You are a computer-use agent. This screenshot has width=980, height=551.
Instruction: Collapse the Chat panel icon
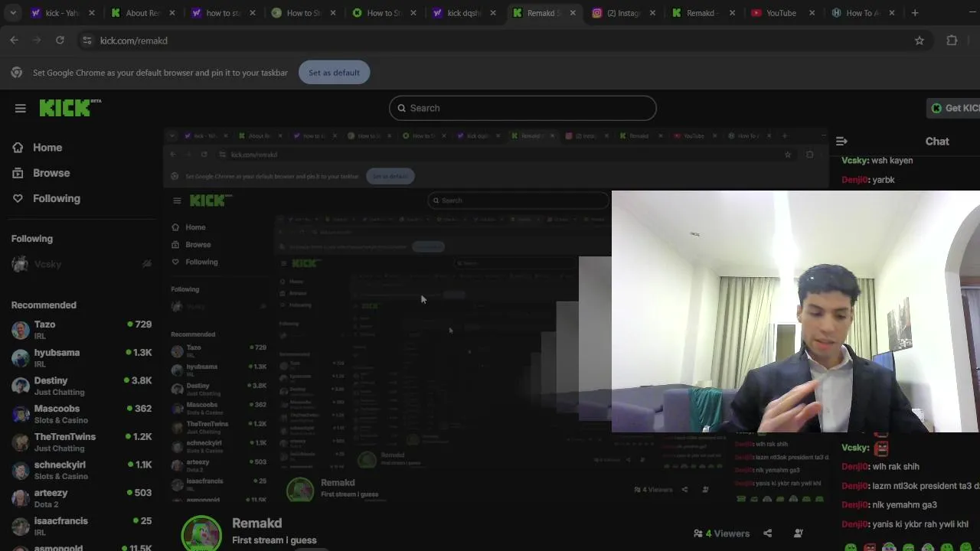coord(841,141)
